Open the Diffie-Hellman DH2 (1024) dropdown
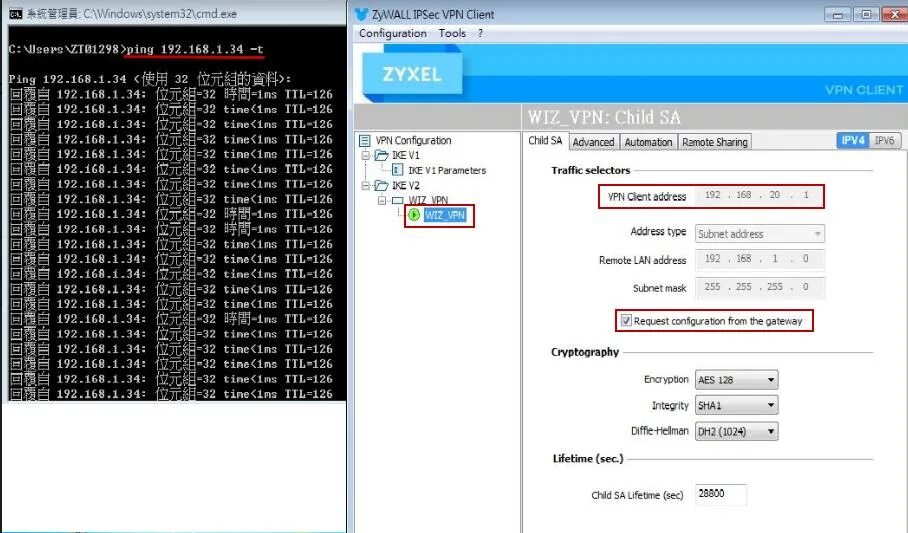Image resolution: width=908 pixels, height=533 pixels. point(736,432)
